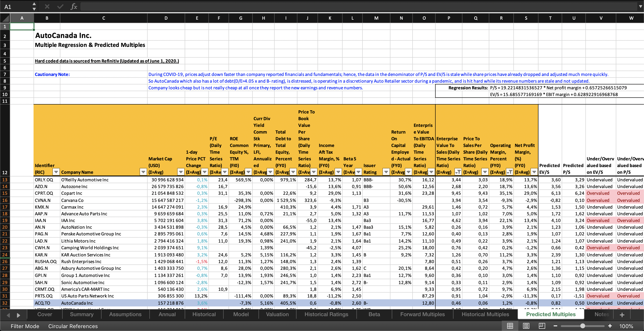
Task: Open Net Profit Margin filter dropdown
Action: pyautogui.click(x=534, y=172)
